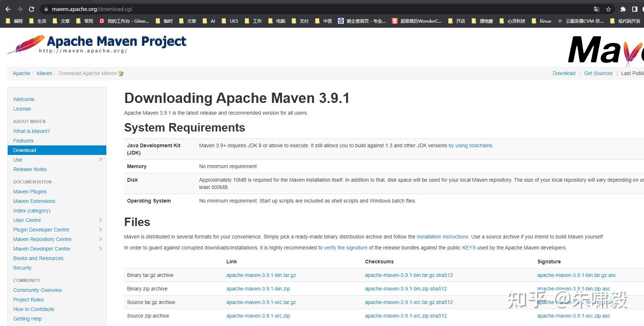644x326 pixels.
Task: Open the installation instructions link
Action: [442, 237]
